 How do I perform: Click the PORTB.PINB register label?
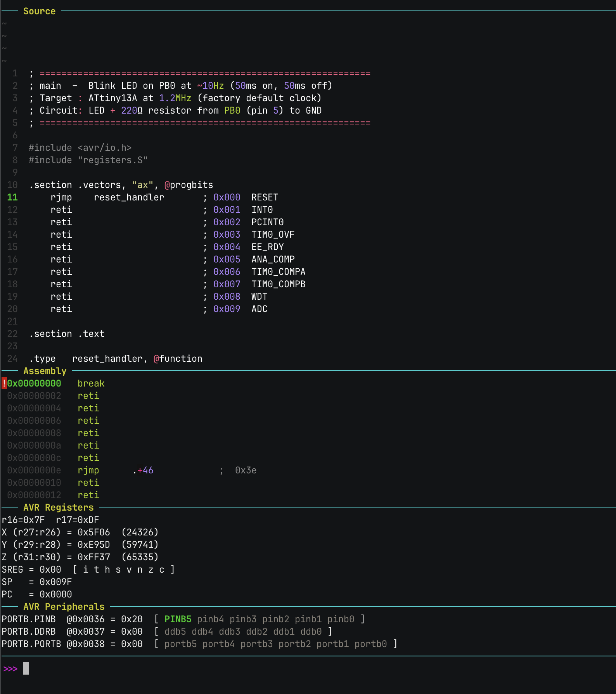pos(28,619)
